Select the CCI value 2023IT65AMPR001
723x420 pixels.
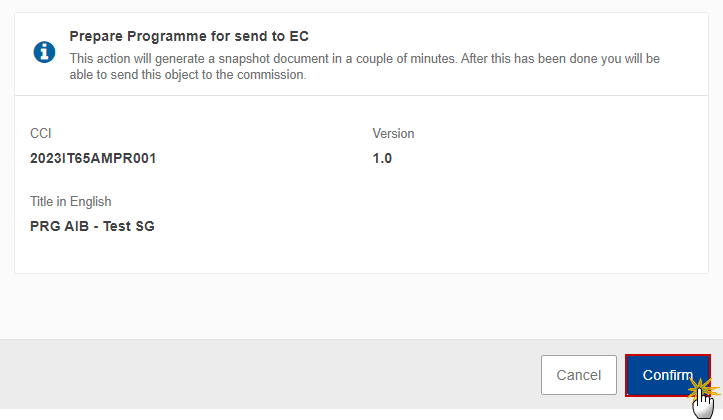pos(93,158)
